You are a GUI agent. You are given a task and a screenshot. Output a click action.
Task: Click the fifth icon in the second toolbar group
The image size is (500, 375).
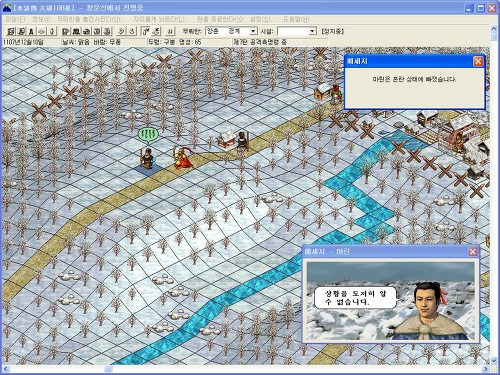pyautogui.click(x=107, y=31)
